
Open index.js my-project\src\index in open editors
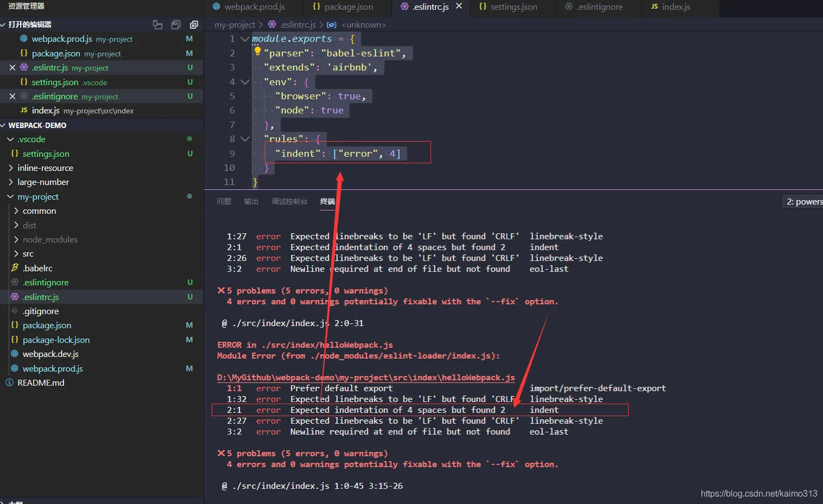102,110
